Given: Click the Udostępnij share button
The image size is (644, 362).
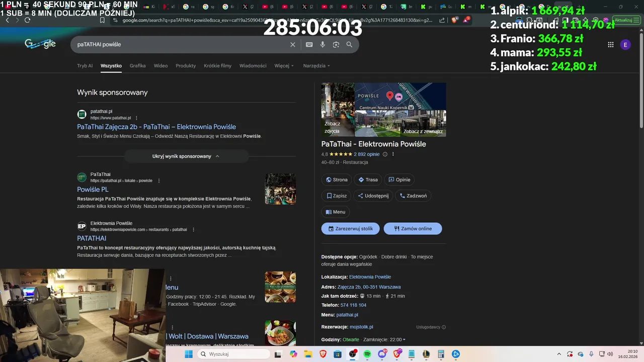Looking at the screenshot, I should coord(373,196).
